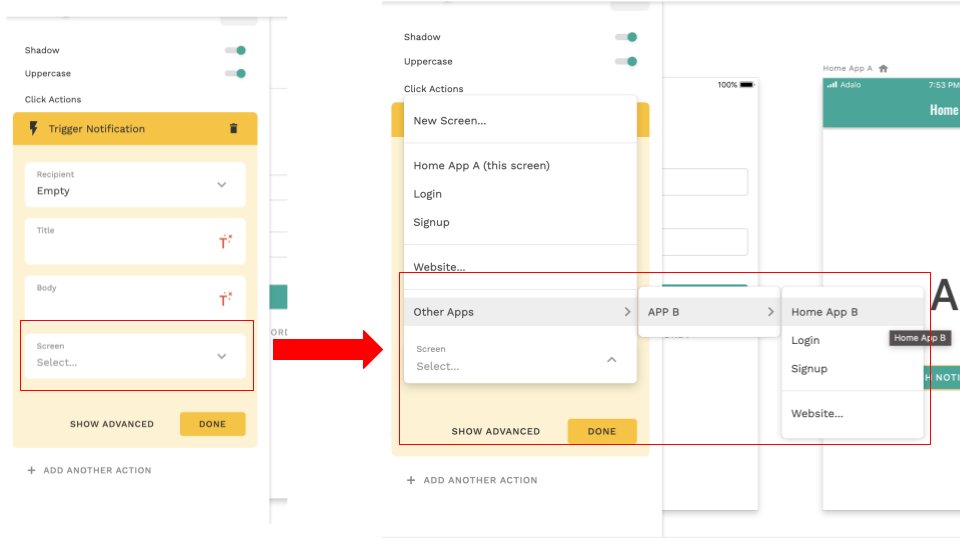Screen dimensions: 960x540
Task: Choose Website... in the APP B submenu
Action: pos(852,413)
